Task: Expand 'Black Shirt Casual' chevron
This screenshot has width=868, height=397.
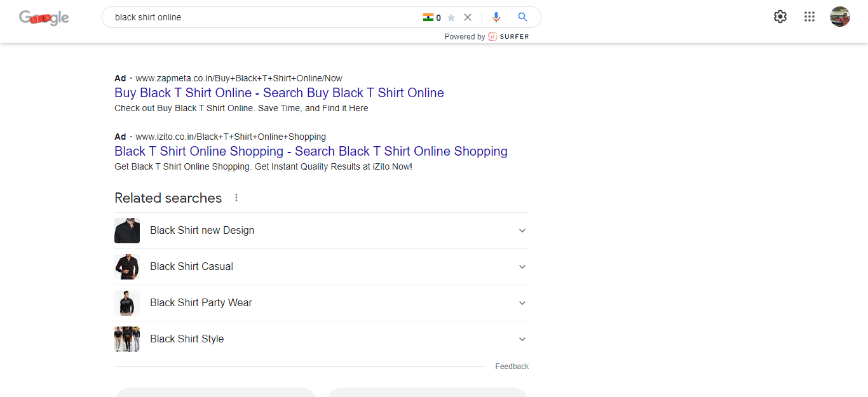Action: tap(522, 267)
